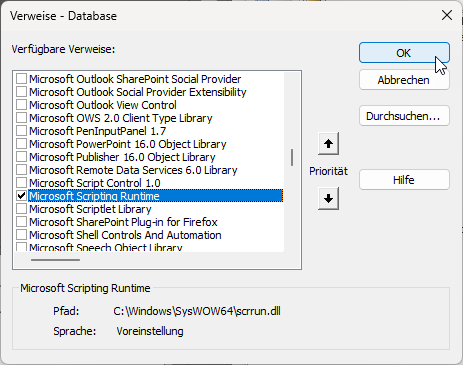Image resolution: width=463 pixels, height=365 pixels.
Task: Tick Microsoft Publisher 16.0 Object Library checkbox
Action: pyautogui.click(x=22, y=157)
